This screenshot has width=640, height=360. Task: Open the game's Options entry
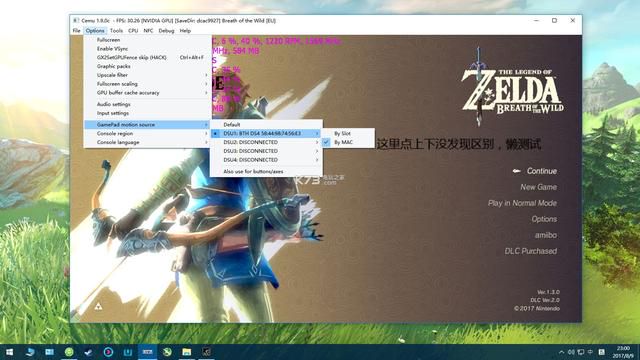tap(544, 219)
